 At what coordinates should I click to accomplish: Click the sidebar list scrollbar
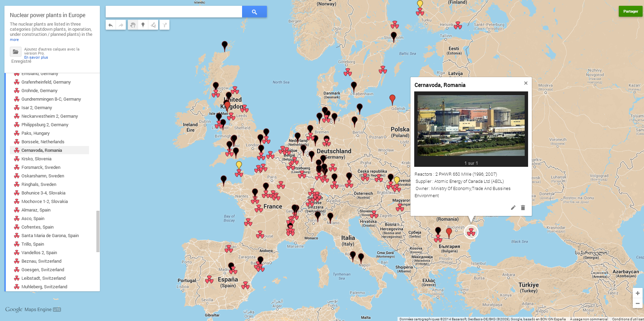(x=98, y=231)
